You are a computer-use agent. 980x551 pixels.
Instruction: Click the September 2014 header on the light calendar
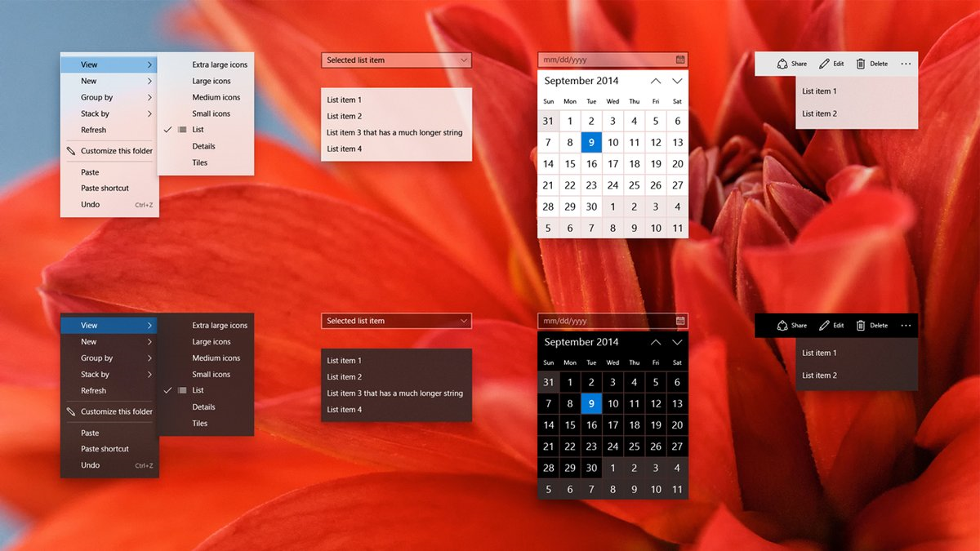tap(581, 81)
